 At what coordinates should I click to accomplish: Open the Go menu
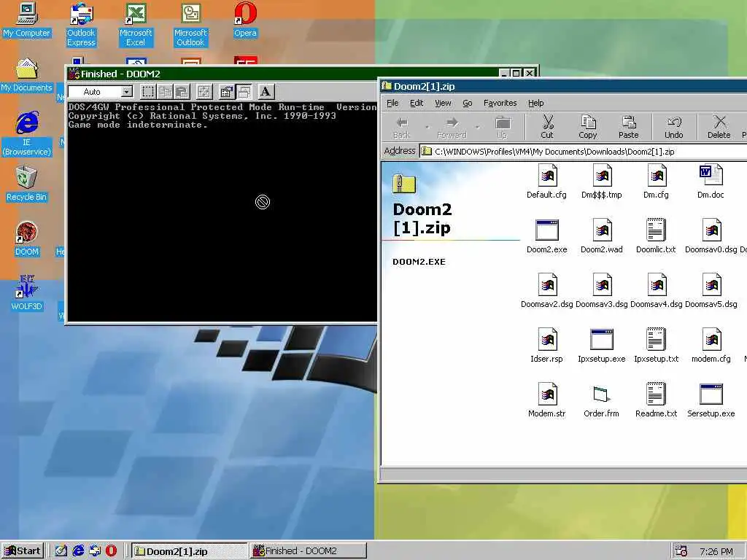tap(468, 103)
